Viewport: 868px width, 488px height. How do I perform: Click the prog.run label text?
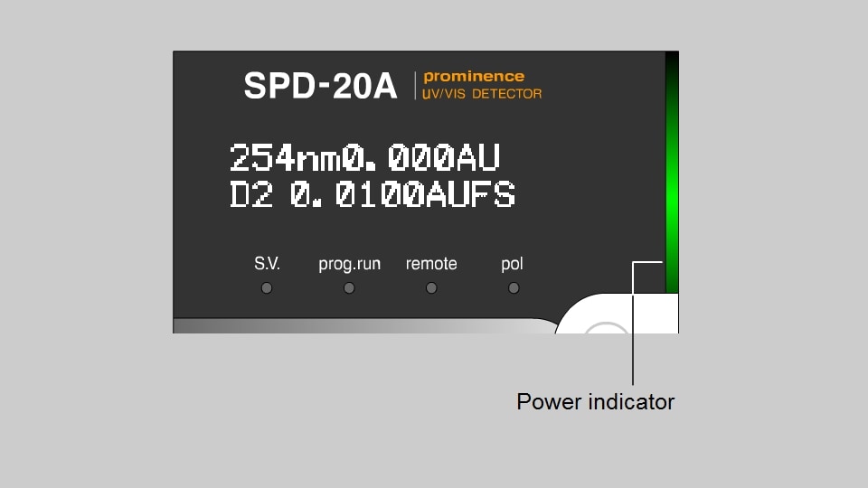(x=349, y=265)
